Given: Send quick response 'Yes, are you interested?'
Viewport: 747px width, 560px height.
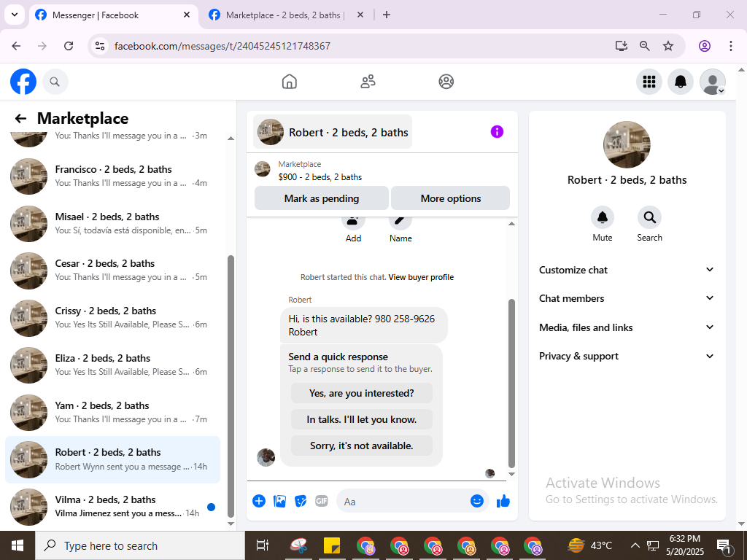Looking at the screenshot, I should click(x=362, y=393).
